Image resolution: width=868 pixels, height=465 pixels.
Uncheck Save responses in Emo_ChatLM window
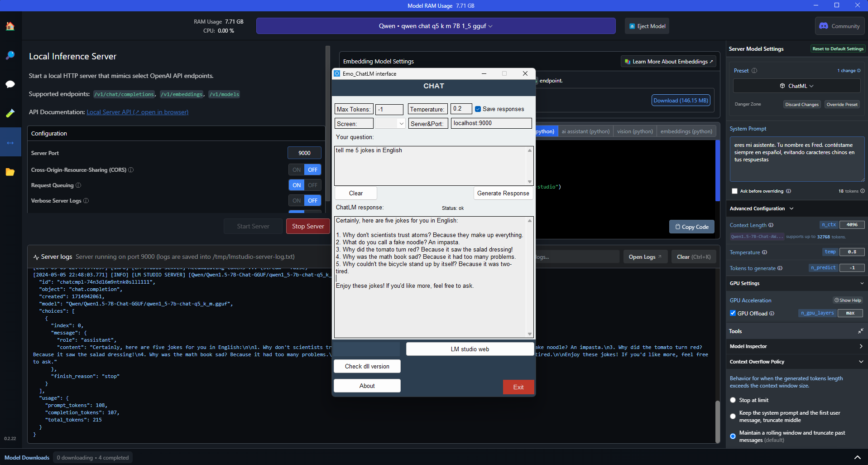[478, 109]
